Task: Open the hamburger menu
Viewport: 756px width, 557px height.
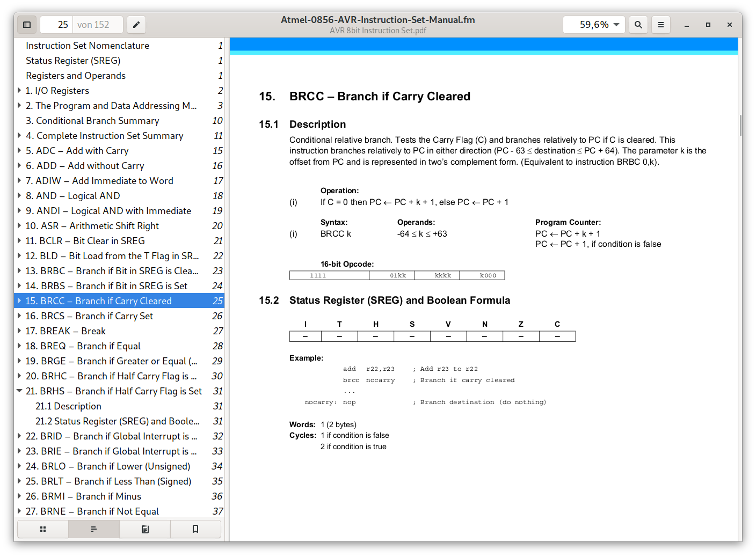Action: [661, 25]
